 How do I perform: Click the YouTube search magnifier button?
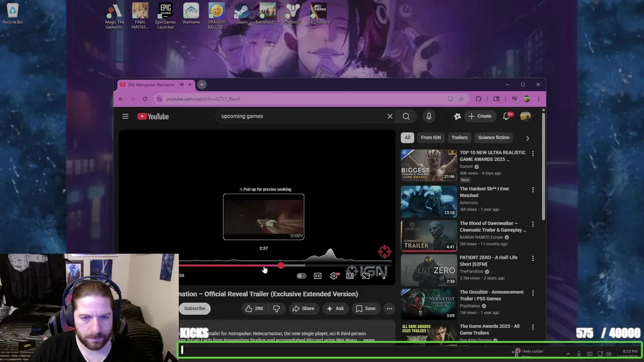406,116
